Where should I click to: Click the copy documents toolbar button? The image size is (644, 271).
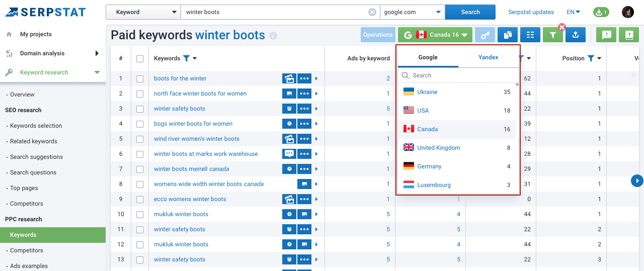point(508,35)
